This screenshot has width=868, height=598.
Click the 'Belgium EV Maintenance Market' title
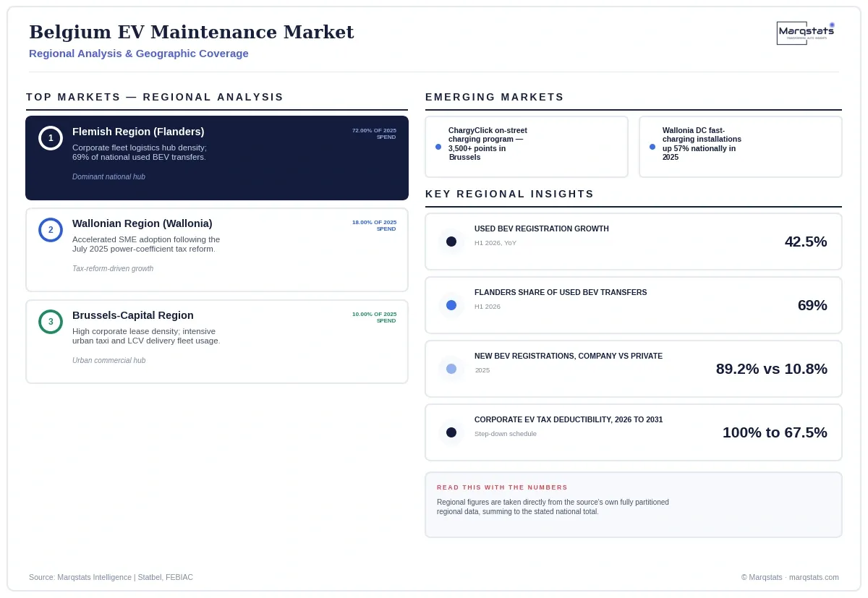(x=192, y=33)
